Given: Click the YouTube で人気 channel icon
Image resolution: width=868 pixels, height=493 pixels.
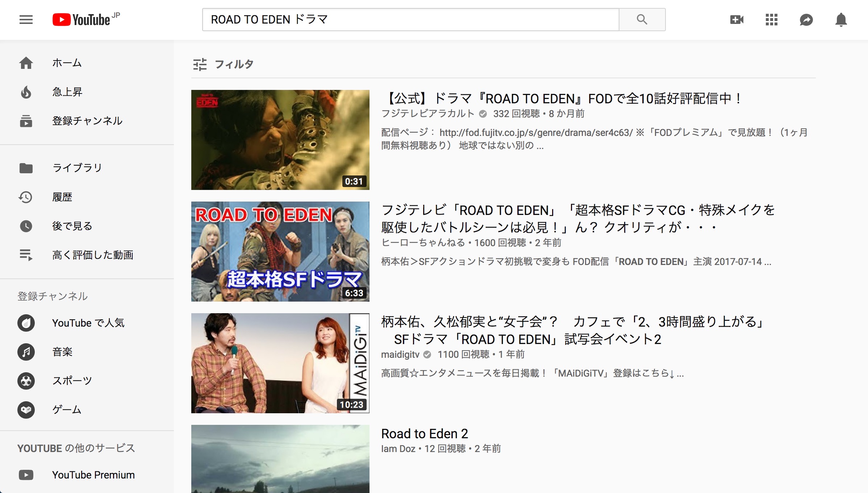Looking at the screenshot, I should coord(26,323).
